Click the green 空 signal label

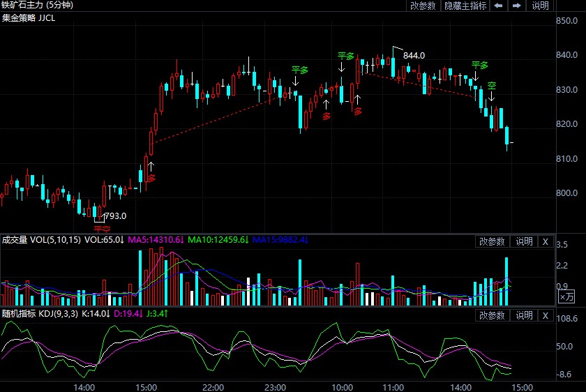491,86
